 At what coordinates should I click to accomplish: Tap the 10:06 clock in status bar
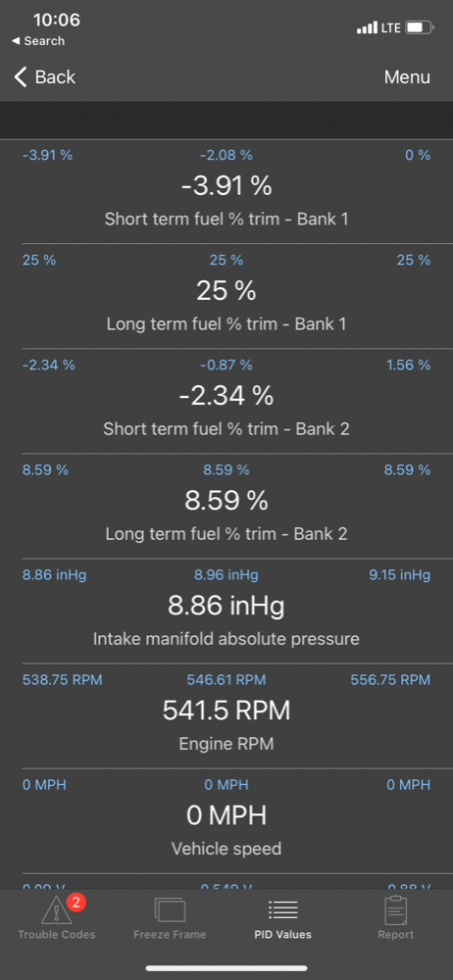coord(56,20)
